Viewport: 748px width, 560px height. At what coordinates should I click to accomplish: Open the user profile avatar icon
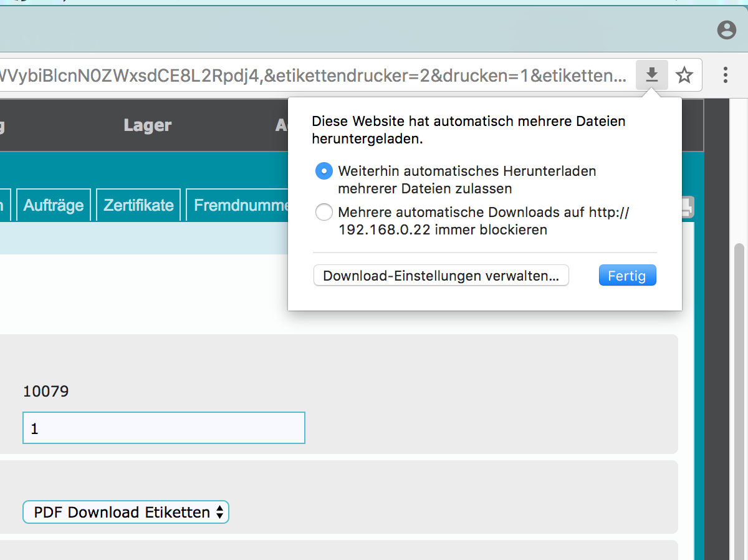(726, 30)
